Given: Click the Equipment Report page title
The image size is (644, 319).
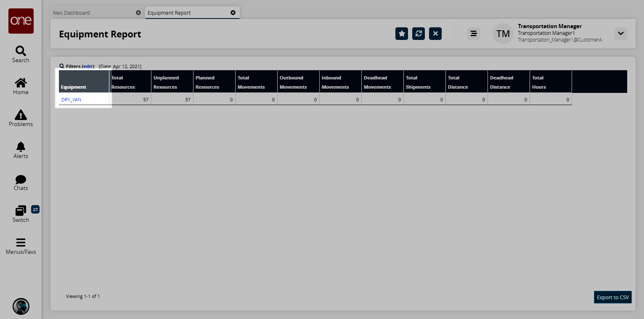Looking at the screenshot, I should point(100,34).
